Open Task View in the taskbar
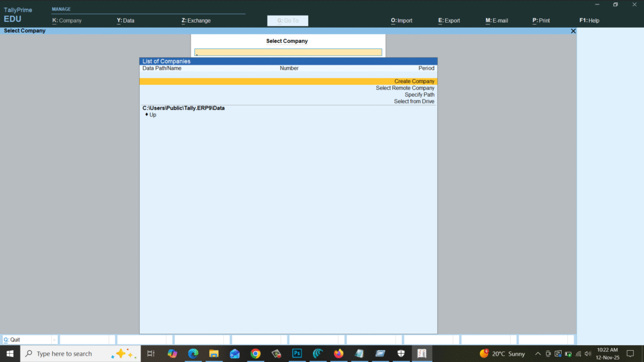 pos(152,353)
